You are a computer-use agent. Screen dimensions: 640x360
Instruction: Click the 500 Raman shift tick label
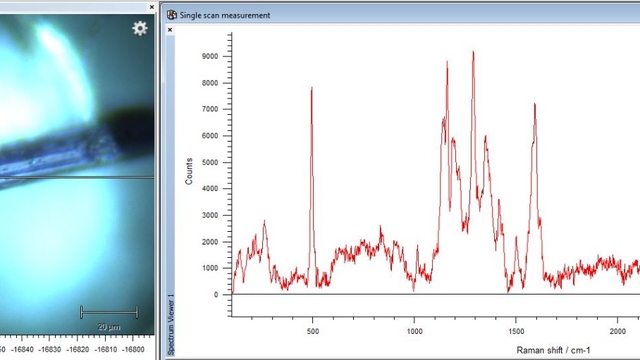pyautogui.click(x=313, y=331)
